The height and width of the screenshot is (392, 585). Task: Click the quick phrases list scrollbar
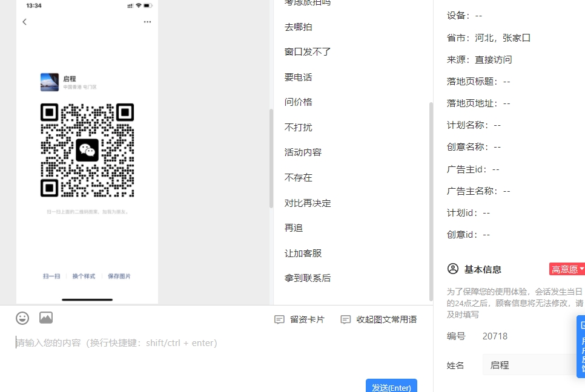(431, 201)
